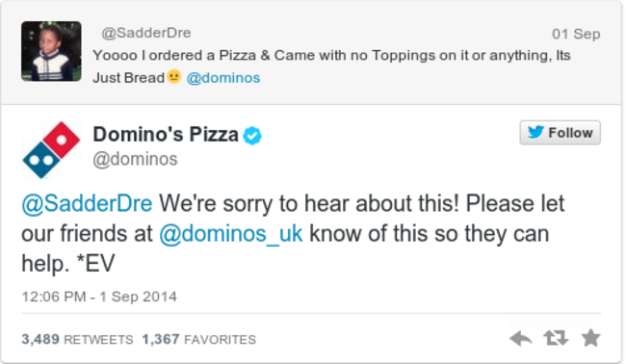Image resolution: width=626 pixels, height=364 pixels.
Task: Click the 01 Sep date link
Action: click(576, 34)
